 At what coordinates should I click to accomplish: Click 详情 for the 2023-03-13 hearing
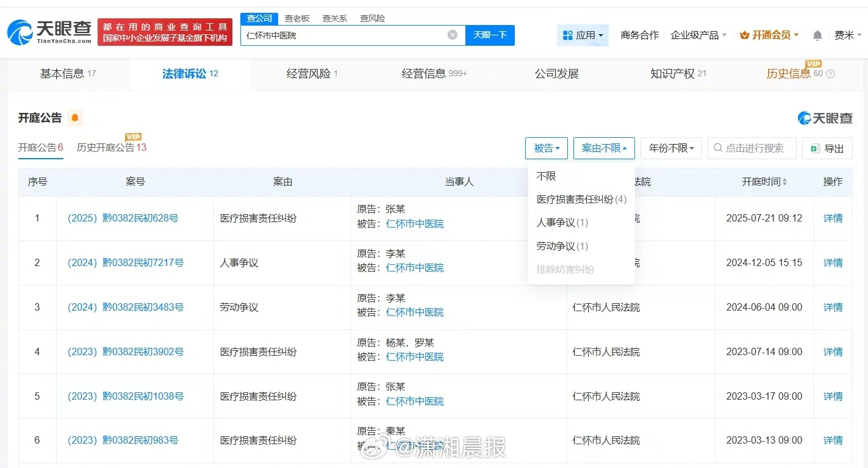(x=833, y=441)
